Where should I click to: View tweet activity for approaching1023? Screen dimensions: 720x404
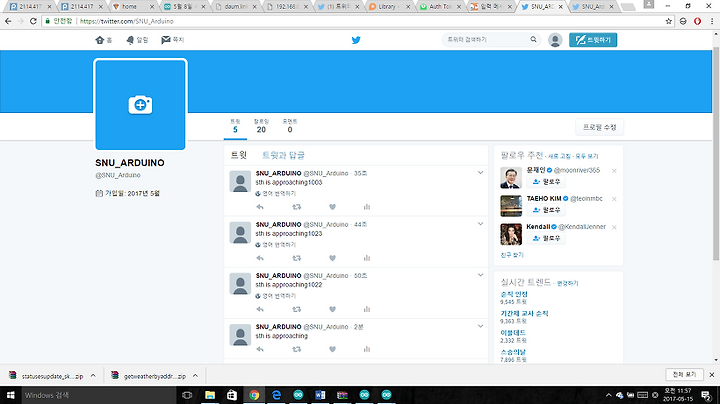click(x=367, y=258)
